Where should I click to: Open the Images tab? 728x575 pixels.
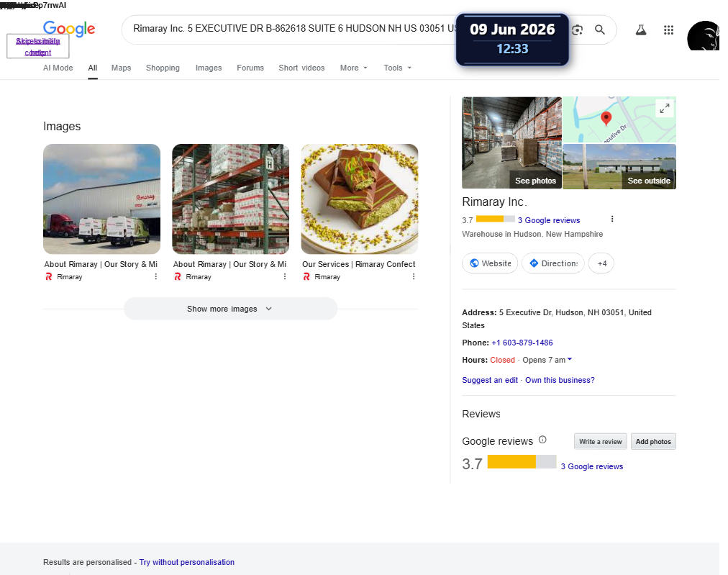click(209, 68)
